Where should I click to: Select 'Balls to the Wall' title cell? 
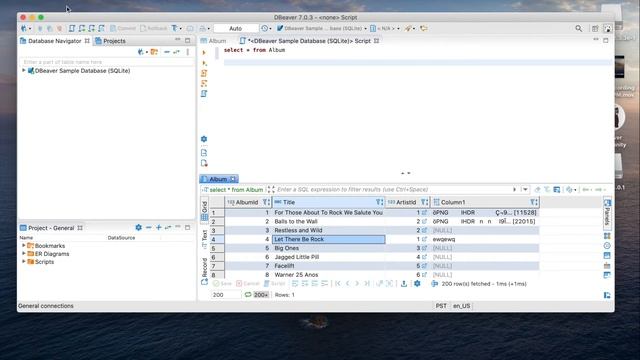point(329,221)
